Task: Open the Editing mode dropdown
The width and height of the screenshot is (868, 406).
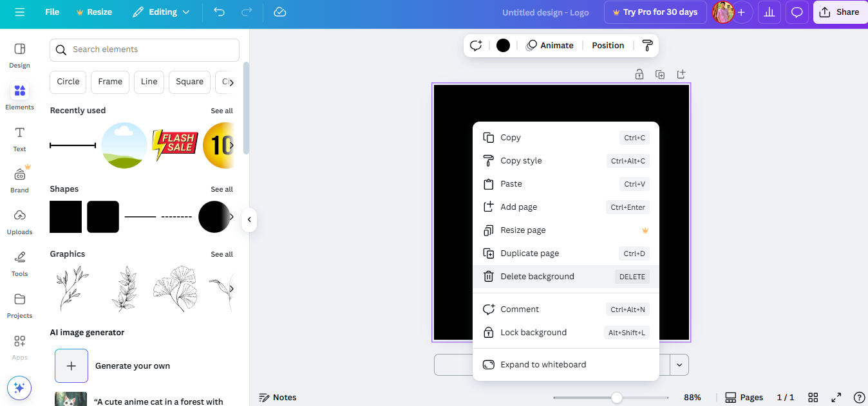Action: (x=161, y=12)
